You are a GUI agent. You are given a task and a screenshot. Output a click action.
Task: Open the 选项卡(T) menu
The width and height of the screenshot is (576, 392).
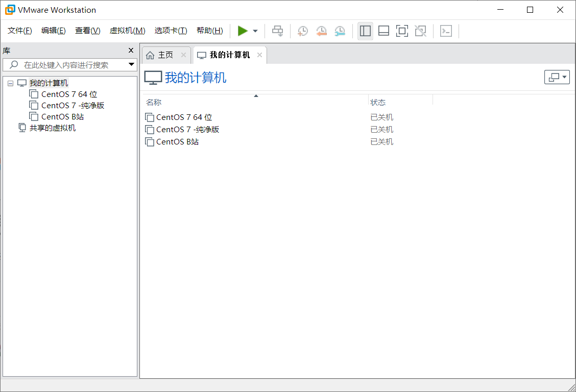tap(171, 31)
